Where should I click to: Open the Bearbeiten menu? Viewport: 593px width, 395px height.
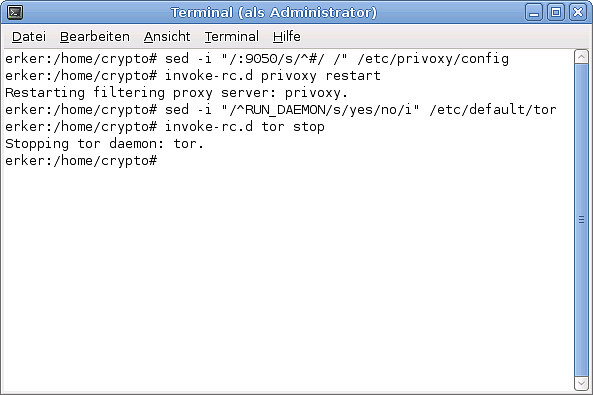95,37
